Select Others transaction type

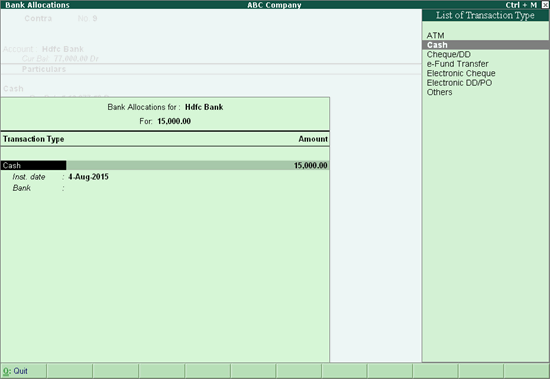(x=439, y=92)
